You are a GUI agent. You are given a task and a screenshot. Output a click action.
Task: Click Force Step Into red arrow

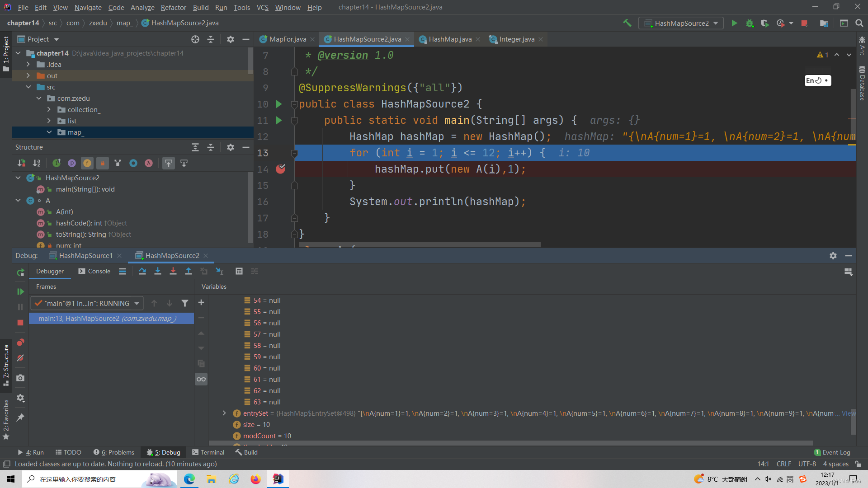pos(173,271)
